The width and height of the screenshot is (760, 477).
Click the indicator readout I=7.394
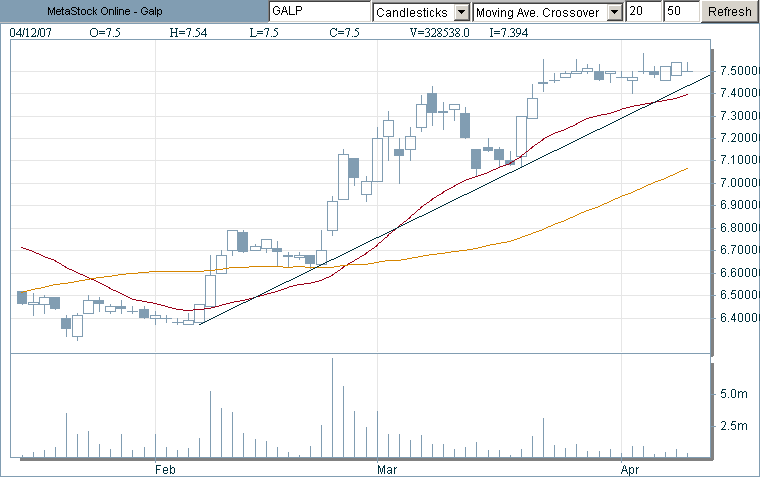tap(508, 33)
